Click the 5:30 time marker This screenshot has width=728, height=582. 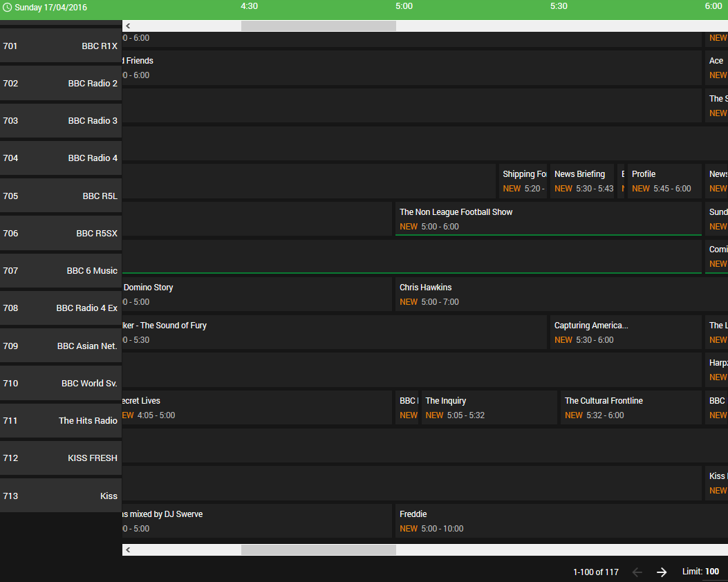tap(559, 6)
